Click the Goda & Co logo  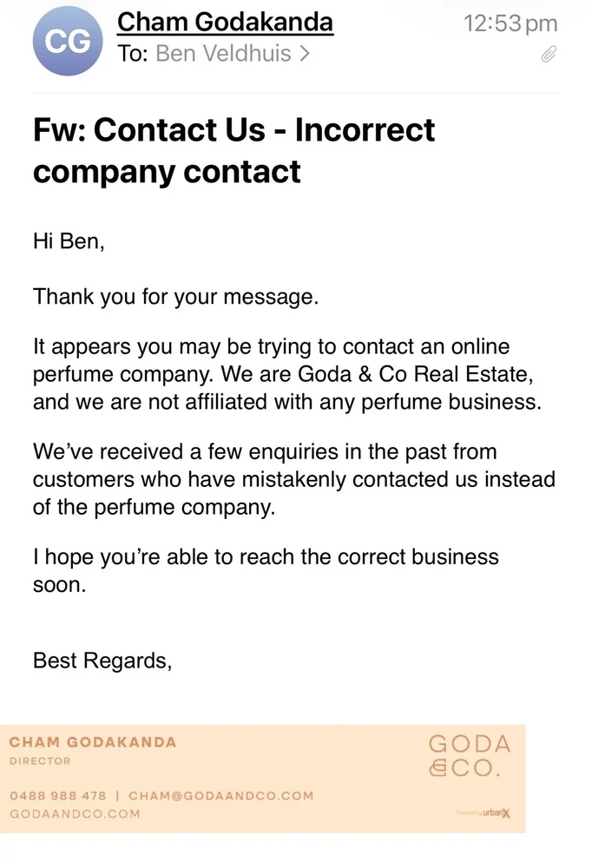(470, 756)
